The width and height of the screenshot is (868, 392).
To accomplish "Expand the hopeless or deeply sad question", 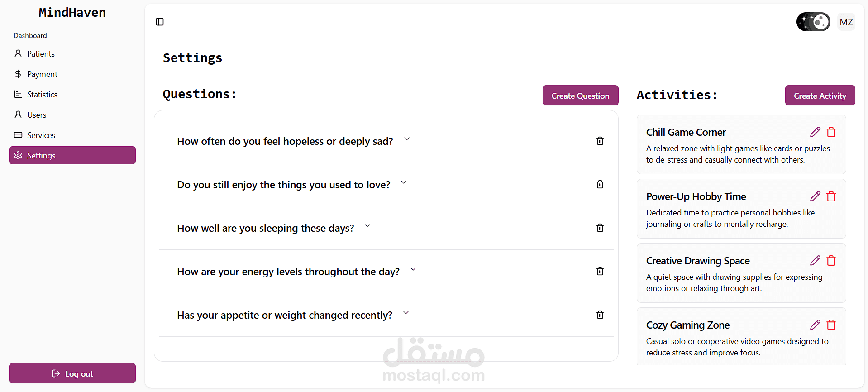I will tap(406, 139).
